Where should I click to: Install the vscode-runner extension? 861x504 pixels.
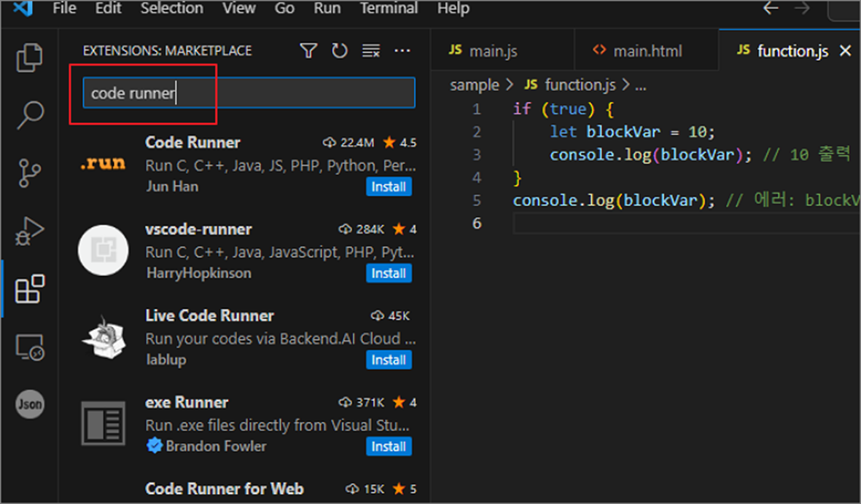click(x=389, y=274)
